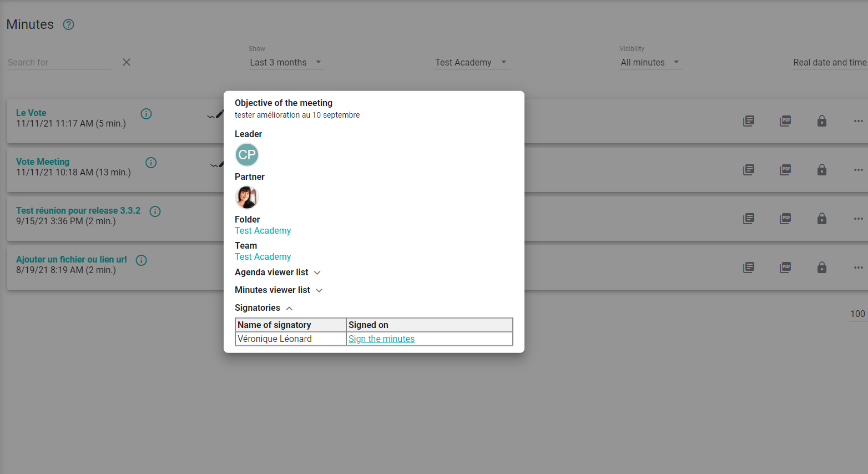Click the Véronique Léonard signatory cell
This screenshot has height=474, width=868.
pyautogui.click(x=291, y=339)
